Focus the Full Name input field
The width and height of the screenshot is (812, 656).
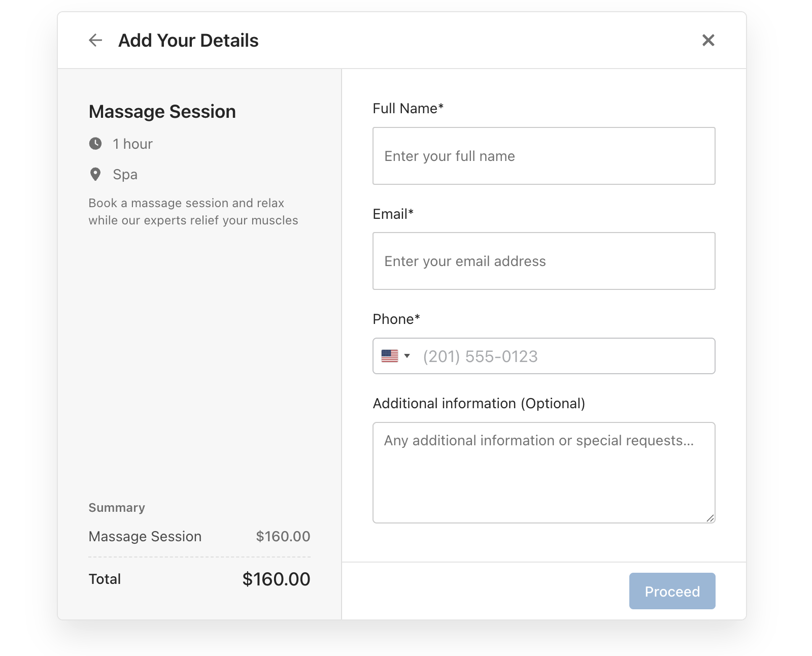pyautogui.click(x=544, y=156)
